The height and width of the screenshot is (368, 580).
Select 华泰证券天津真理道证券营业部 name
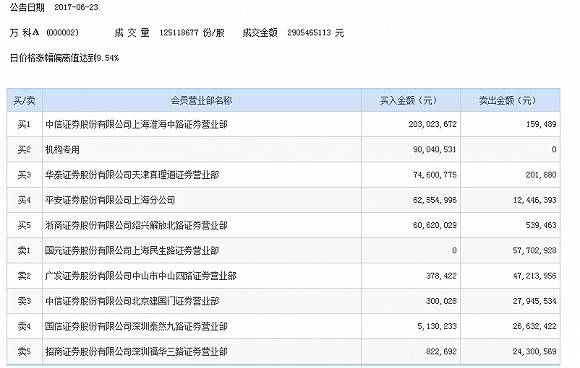click(x=132, y=175)
